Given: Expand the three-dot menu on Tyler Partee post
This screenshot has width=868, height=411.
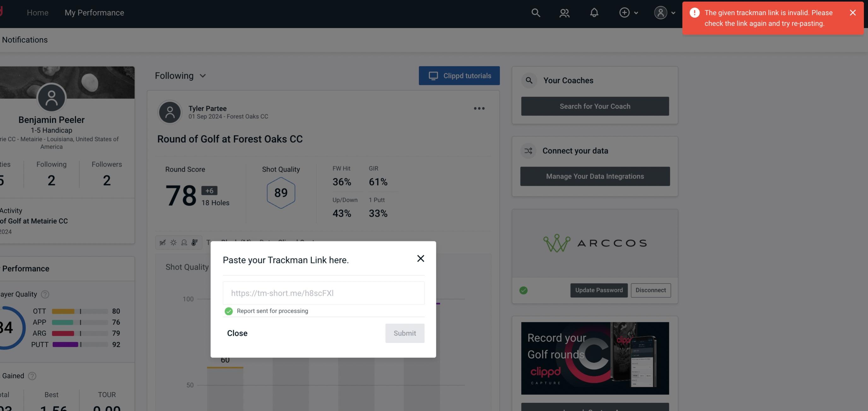Looking at the screenshot, I should pos(479,109).
